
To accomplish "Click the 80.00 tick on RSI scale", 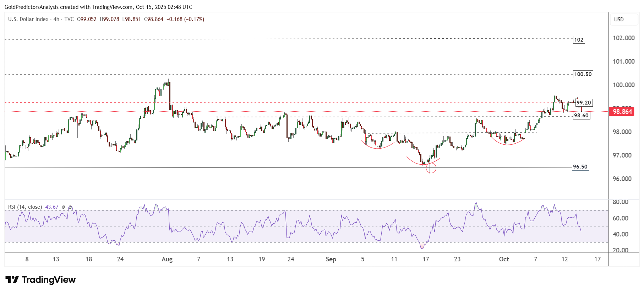I will click(620, 202).
